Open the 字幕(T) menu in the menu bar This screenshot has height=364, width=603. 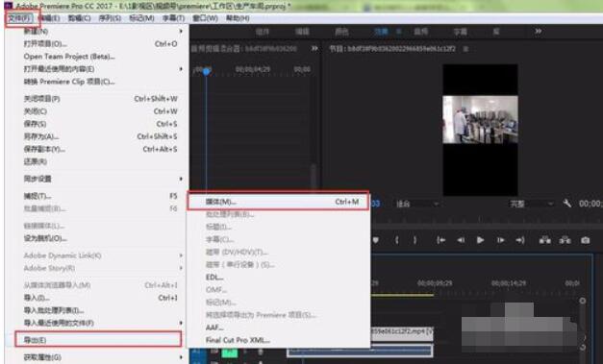173,18
